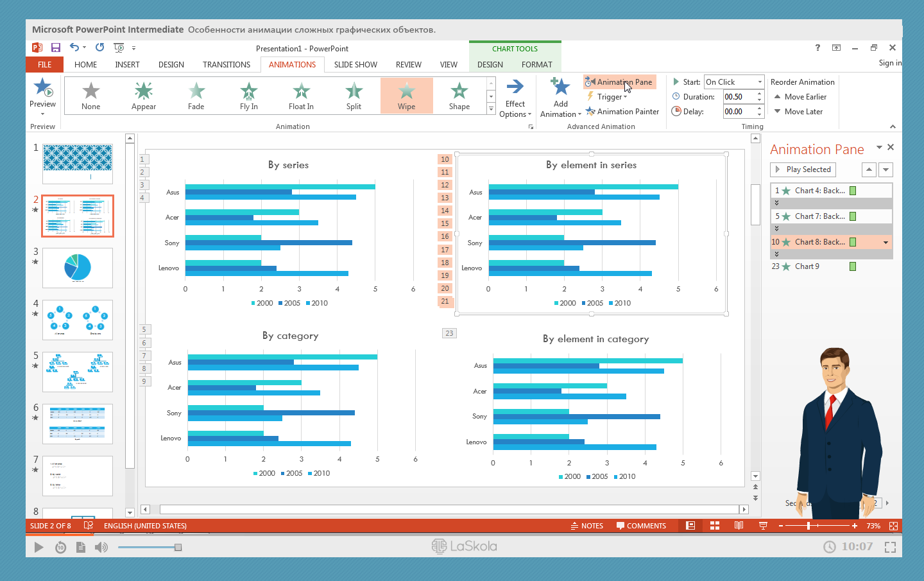Open dropdown arrow for Chart 8 animation
The width and height of the screenshot is (924, 581).
click(886, 243)
